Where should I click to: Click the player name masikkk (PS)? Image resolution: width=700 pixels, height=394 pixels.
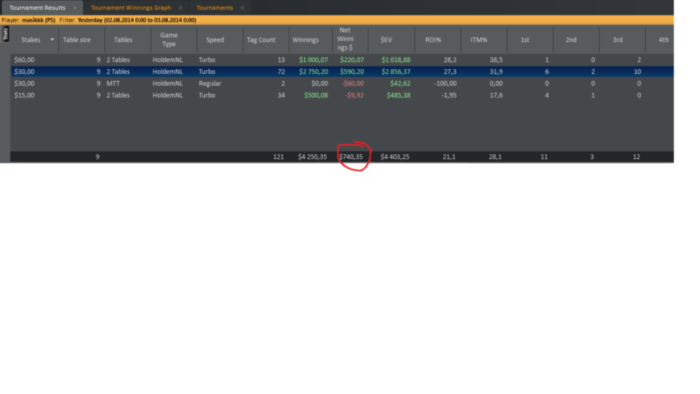point(38,20)
